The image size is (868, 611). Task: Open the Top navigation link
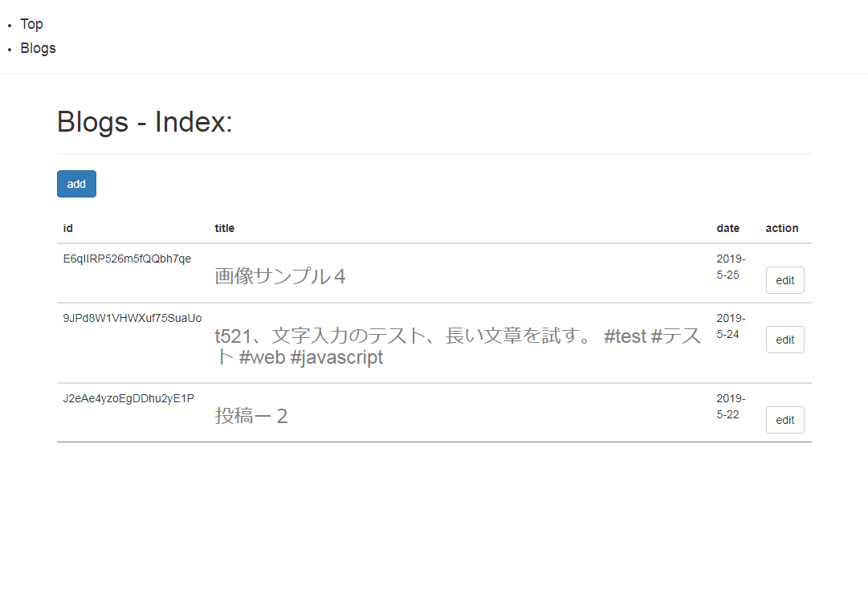[31, 23]
